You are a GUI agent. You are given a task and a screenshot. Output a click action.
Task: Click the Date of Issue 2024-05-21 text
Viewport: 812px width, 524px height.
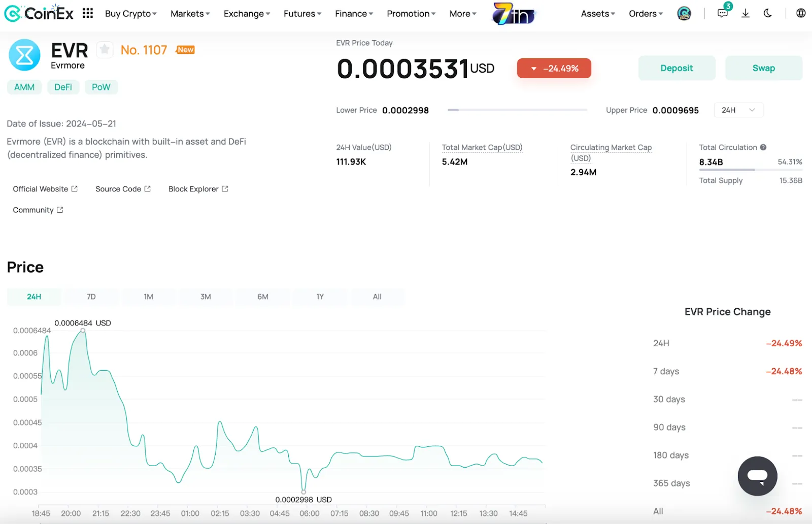[x=61, y=124]
